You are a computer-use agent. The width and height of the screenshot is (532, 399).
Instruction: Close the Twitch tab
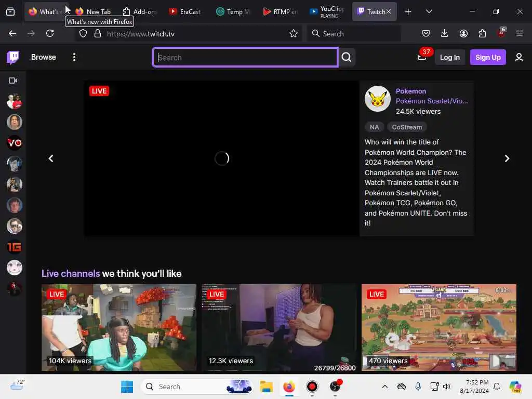click(x=389, y=11)
